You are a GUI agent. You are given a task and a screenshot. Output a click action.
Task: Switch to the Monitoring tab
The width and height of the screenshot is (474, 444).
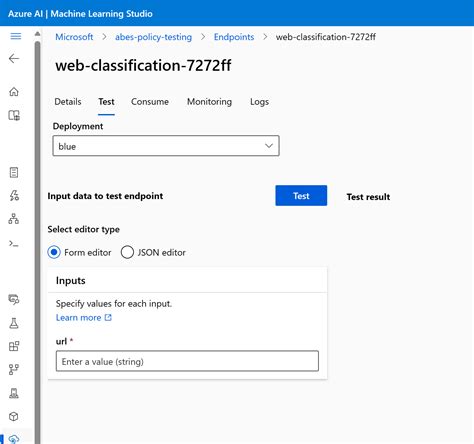(x=209, y=102)
